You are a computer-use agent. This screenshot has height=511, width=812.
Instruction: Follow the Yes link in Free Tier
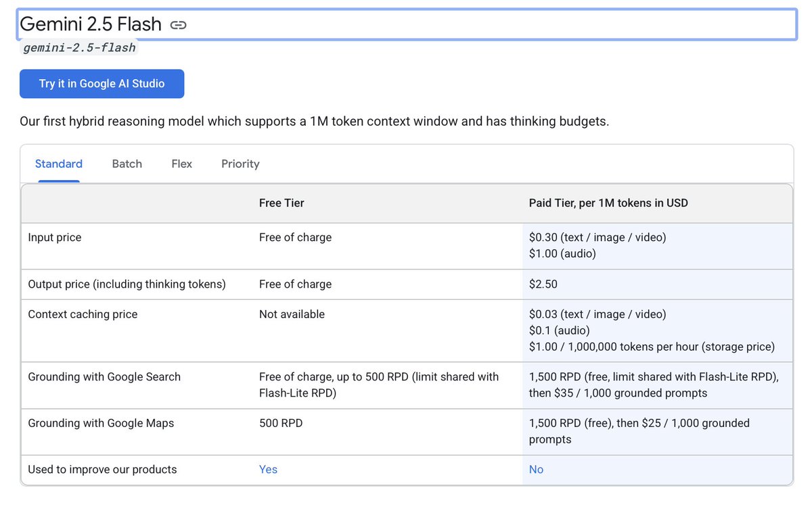[x=268, y=469]
